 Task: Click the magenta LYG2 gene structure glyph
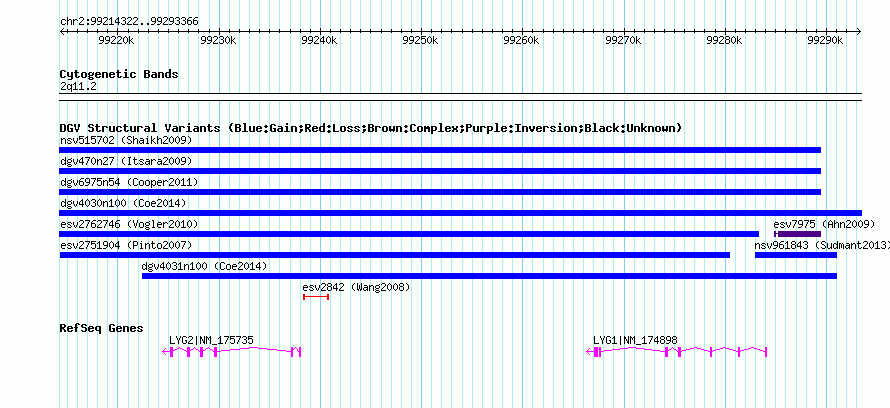coord(232,352)
